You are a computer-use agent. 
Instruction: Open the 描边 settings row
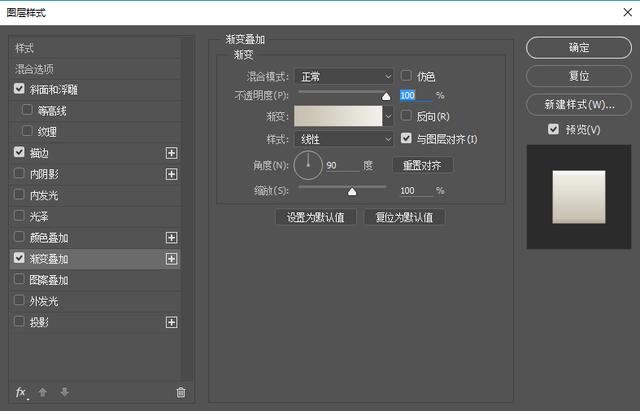pyautogui.click(x=95, y=153)
